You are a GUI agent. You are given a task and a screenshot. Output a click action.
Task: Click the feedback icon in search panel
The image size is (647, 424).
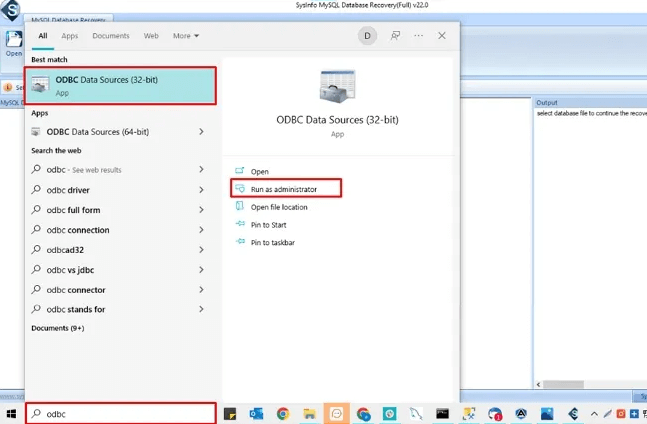pyautogui.click(x=395, y=36)
